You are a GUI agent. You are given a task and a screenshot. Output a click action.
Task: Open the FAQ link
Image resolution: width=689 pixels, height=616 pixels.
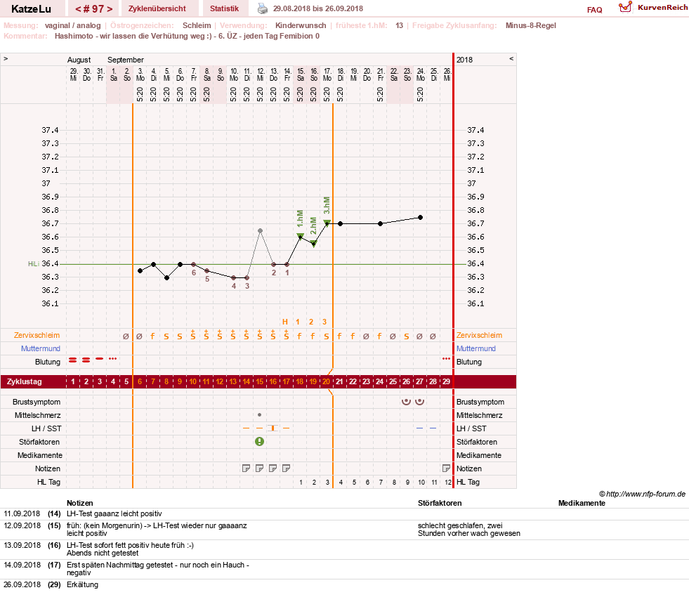pos(594,10)
